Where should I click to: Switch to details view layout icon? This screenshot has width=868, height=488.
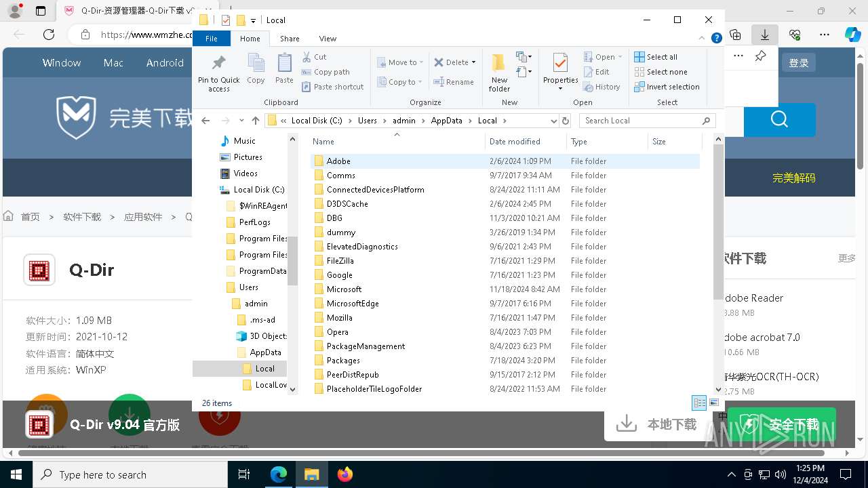(x=699, y=403)
